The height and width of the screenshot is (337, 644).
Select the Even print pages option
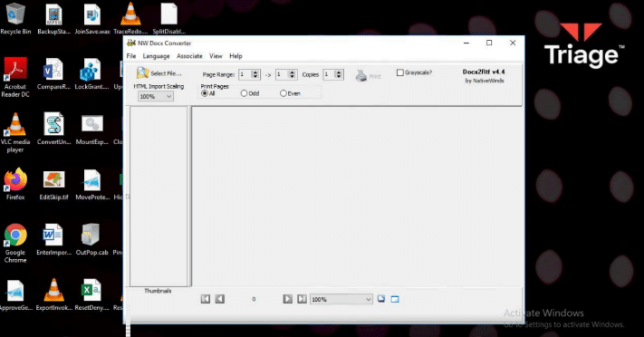(x=284, y=93)
